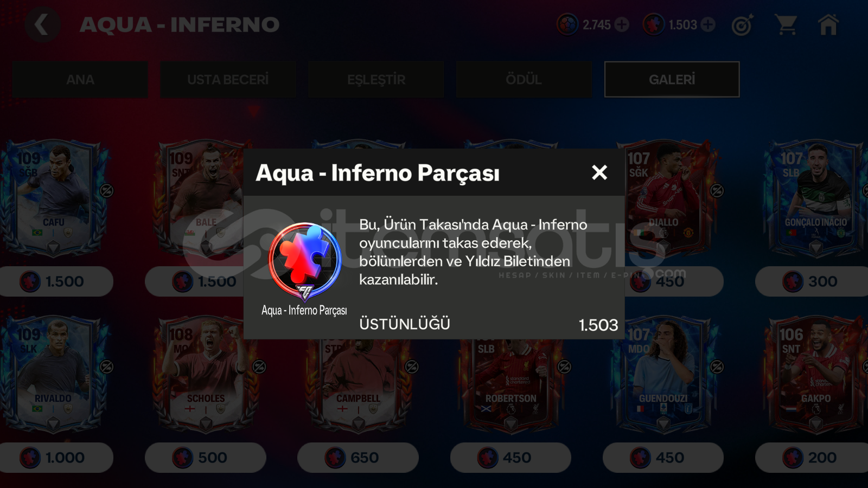Buy Gakpo for 200 pieces

[812, 458]
